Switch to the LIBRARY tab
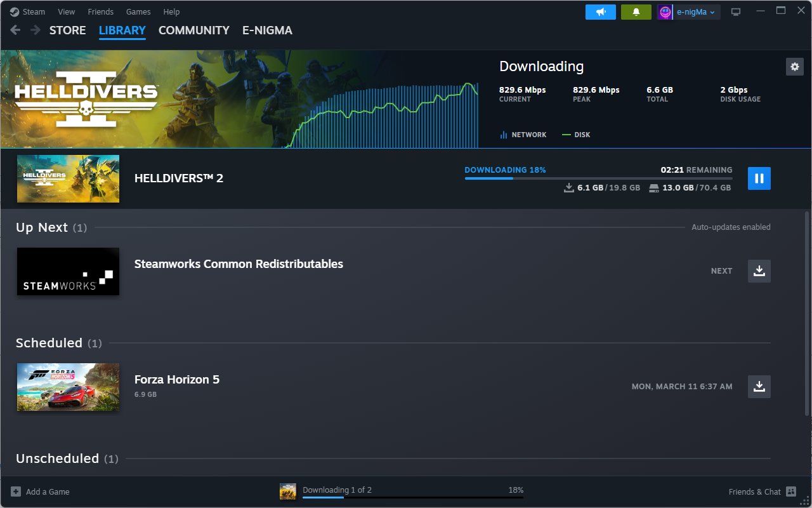 [x=122, y=30]
